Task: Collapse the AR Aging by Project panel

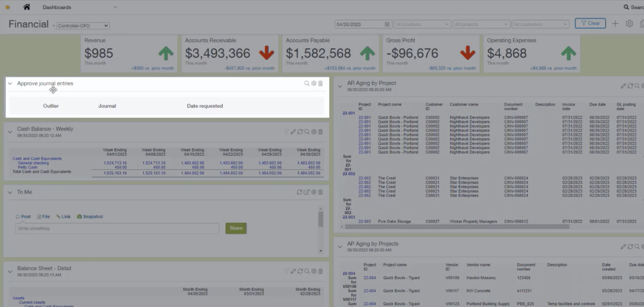Action: (x=340, y=87)
